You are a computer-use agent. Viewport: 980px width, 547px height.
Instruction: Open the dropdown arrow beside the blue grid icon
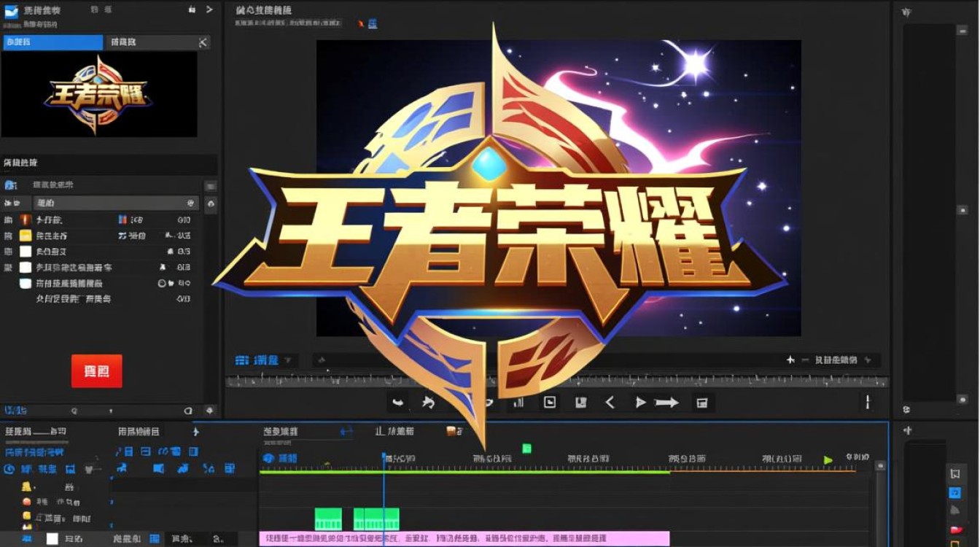pos(288,360)
